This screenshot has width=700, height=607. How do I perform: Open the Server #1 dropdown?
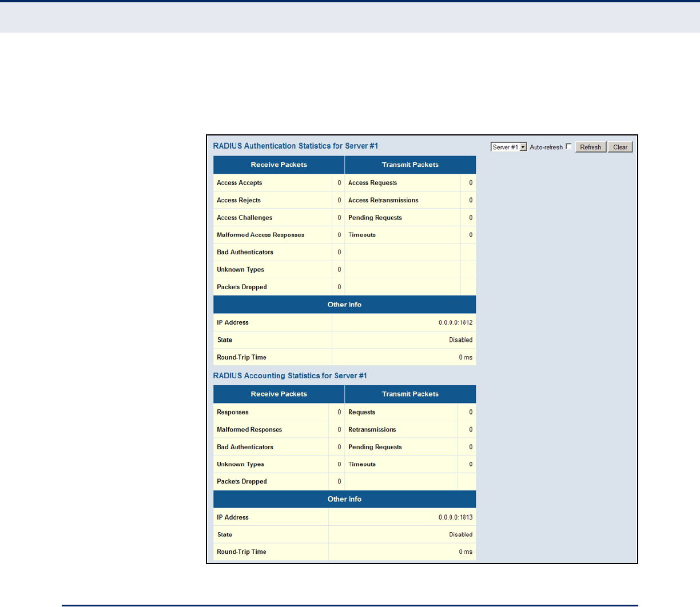click(508, 147)
